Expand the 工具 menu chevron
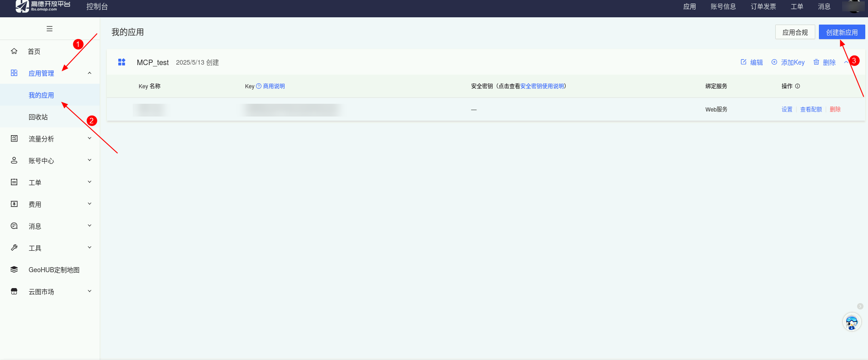 (90, 248)
